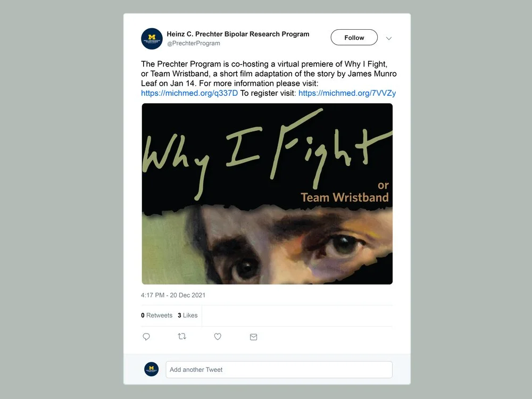The image size is (532, 399).
Task: Click the Heinz C. Prechter account name
Action: click(x=238, y=34)
